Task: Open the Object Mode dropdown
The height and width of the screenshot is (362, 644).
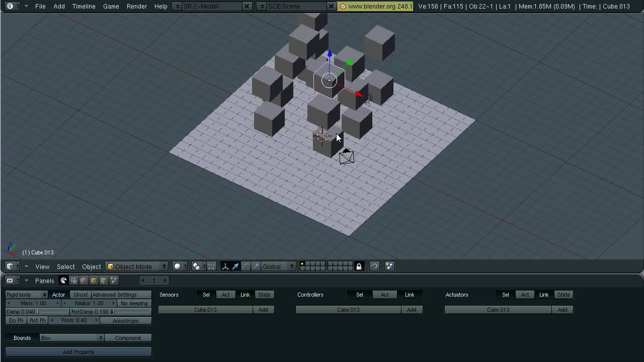Action: click(x=136, y=266)
